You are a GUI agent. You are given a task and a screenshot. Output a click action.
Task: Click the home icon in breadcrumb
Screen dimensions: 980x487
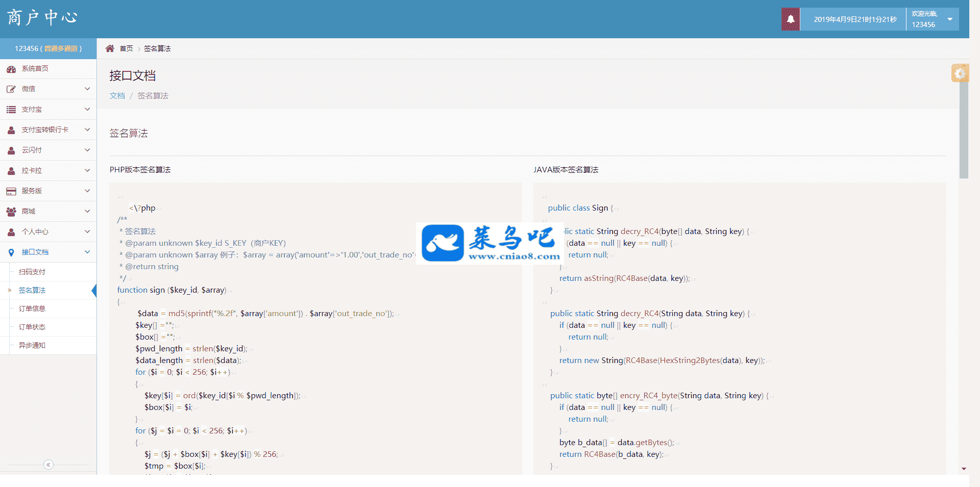click(110, 48)
